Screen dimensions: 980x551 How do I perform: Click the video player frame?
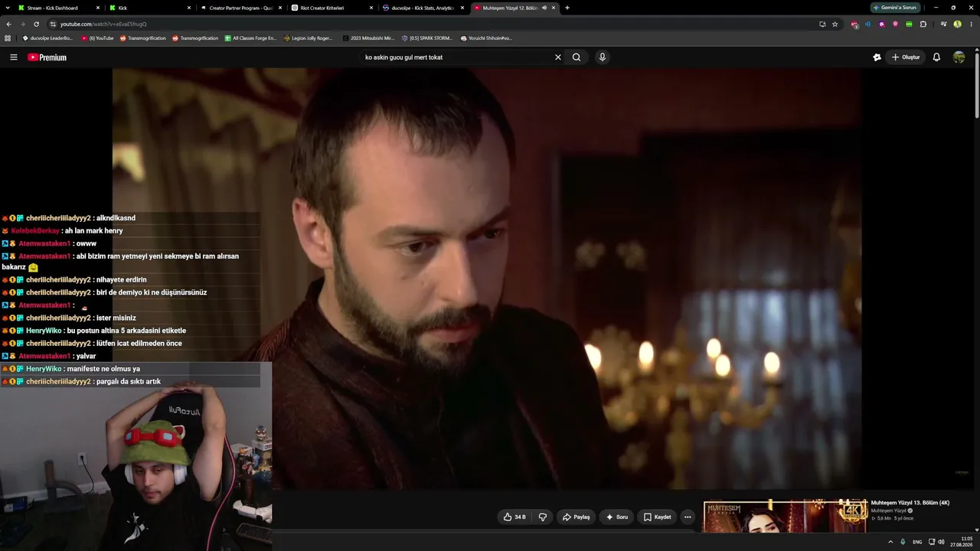point(487,279)
